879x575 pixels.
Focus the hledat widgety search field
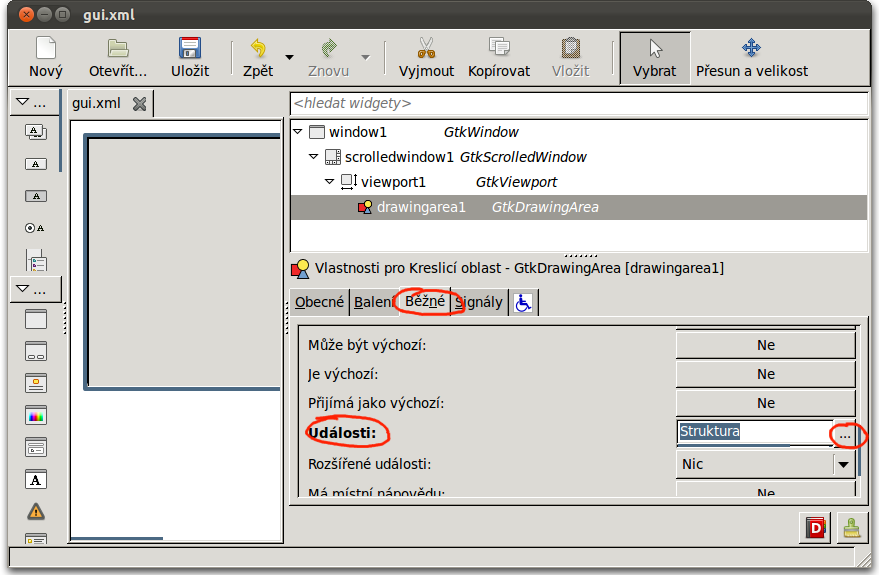[579, 103]
